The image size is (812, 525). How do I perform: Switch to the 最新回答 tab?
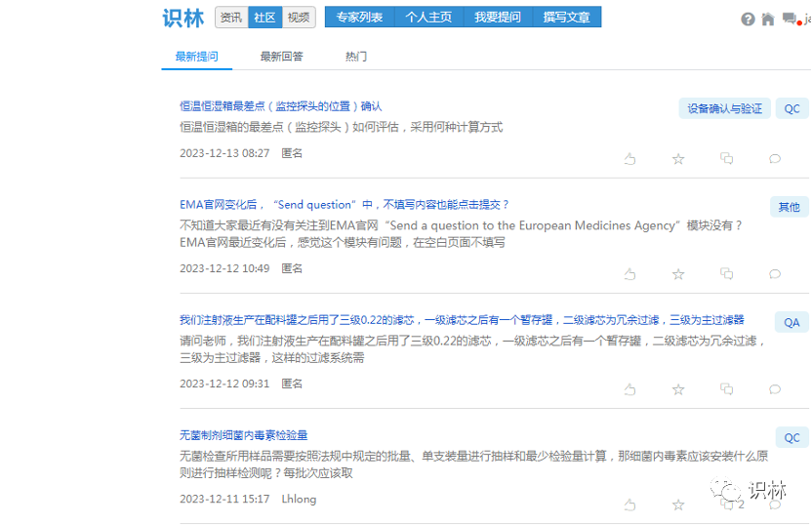coord(281,57)
